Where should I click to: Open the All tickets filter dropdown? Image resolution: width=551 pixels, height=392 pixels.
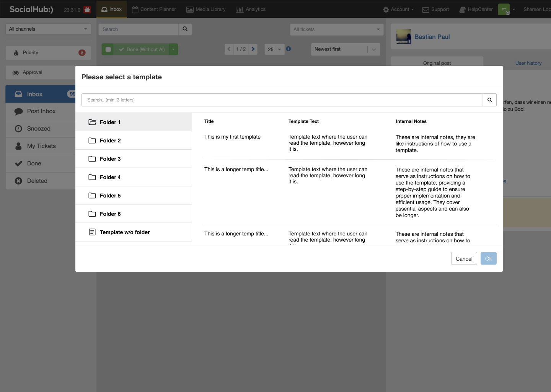(x=337, y=29)
